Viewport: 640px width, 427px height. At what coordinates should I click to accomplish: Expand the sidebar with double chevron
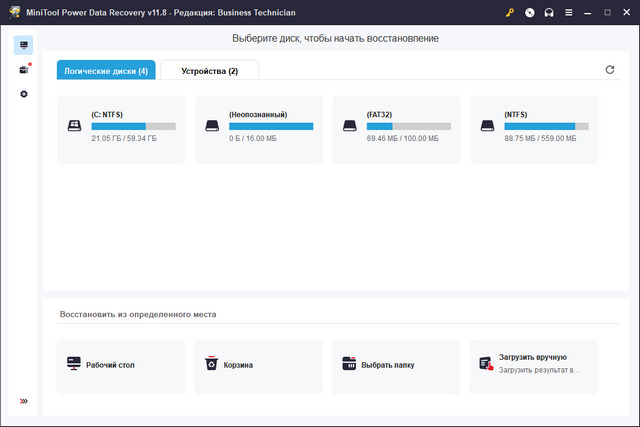24,401
